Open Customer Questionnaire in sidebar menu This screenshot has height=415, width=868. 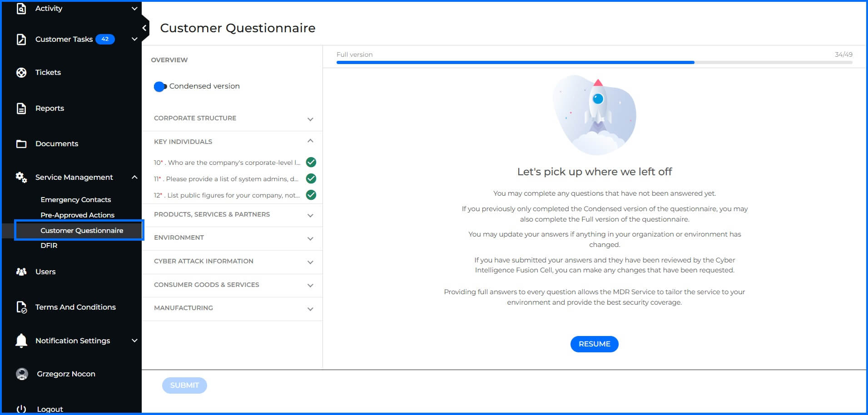(81, 230)
